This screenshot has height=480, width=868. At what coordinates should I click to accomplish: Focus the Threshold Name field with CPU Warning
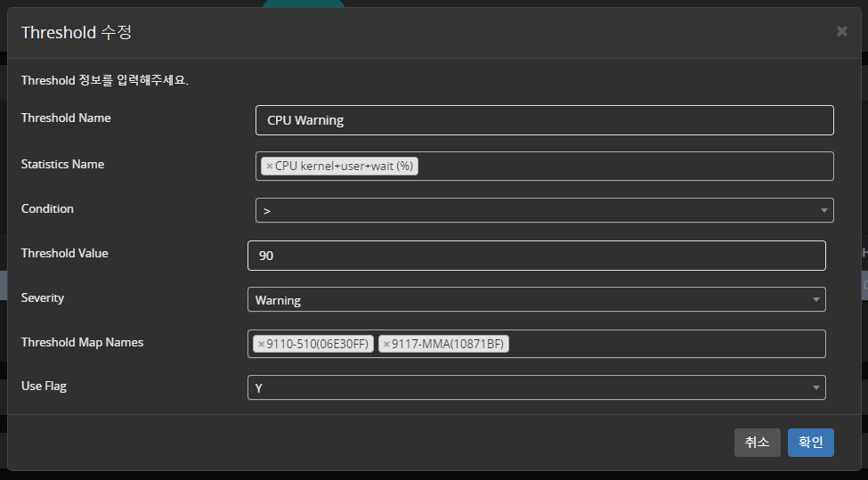[544, 120]
